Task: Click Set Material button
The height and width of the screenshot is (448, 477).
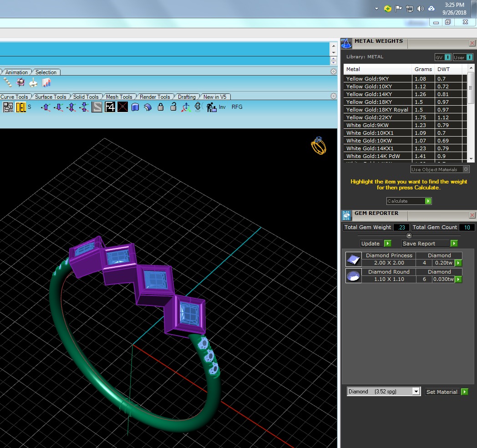Action: click(446, 392)
